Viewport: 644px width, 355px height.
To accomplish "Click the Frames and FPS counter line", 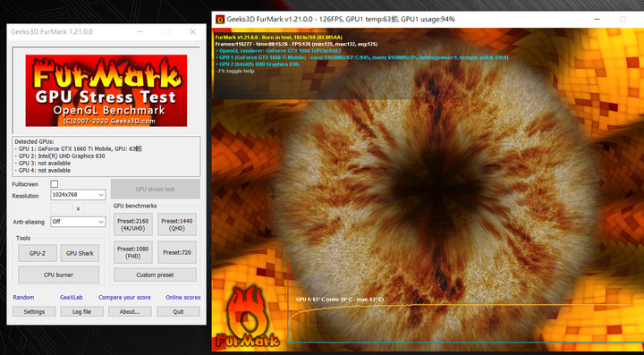I will pos(296,44).
